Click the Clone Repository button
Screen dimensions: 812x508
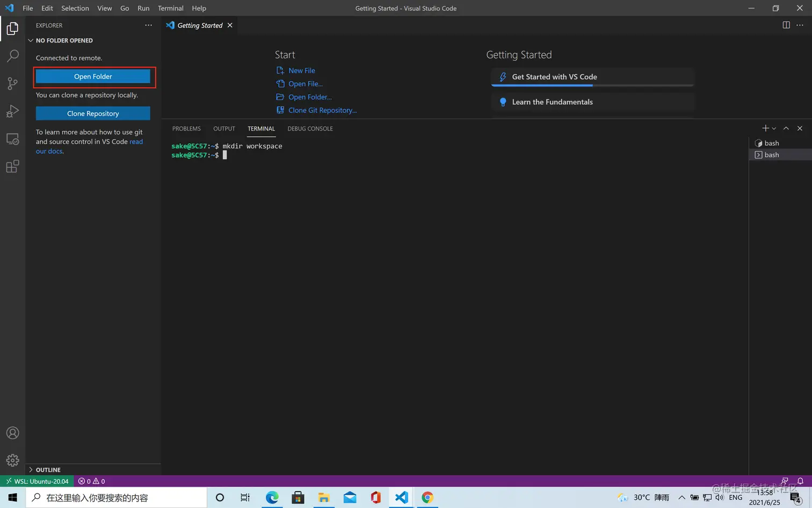click(x=93, y=113)
